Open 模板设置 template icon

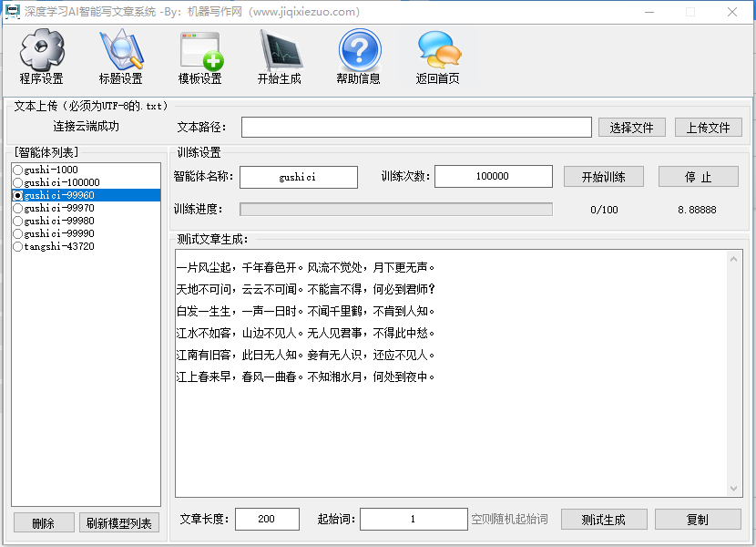200,50
